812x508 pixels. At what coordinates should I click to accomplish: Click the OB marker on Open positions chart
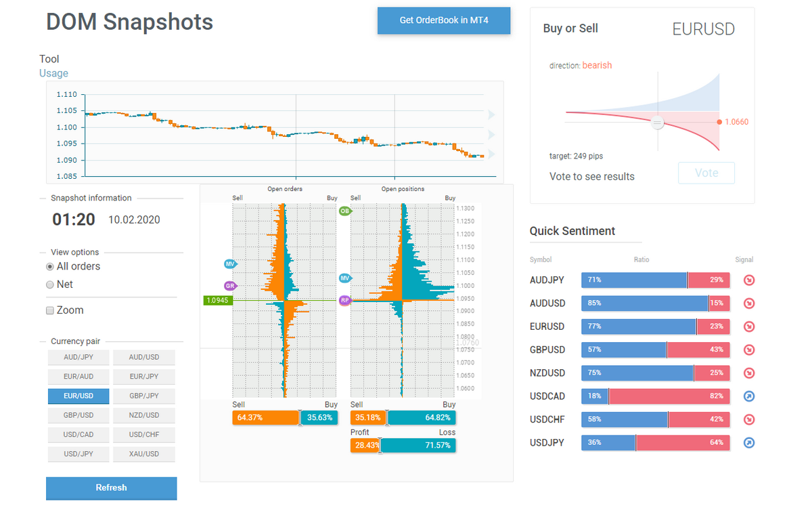click(346, 211)
